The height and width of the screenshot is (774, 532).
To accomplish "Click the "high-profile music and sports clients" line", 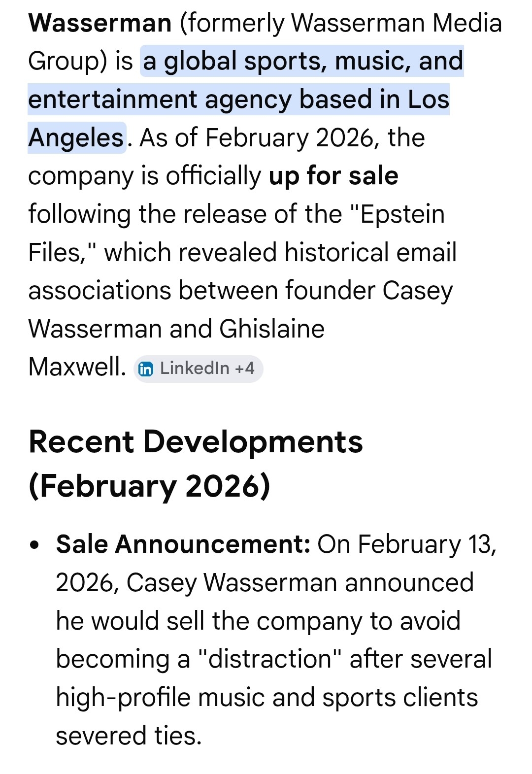I will click(266, 698).
